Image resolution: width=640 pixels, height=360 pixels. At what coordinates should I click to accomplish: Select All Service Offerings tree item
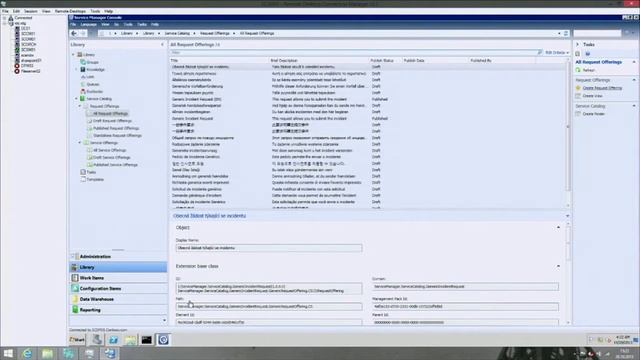click(110, 150)
